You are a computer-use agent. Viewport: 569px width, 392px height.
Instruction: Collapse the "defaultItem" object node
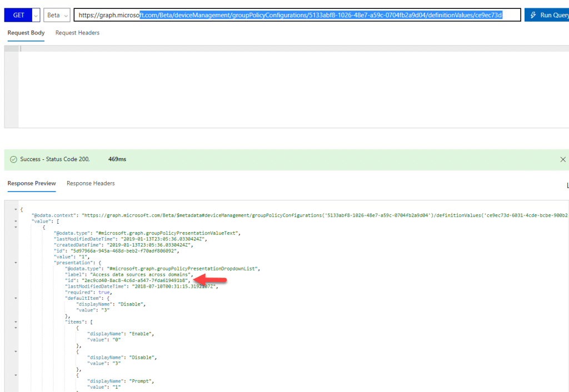click(x=16, y=298)
